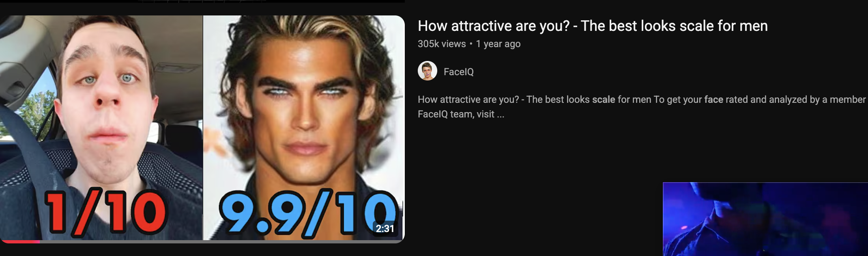
Task: Click "The best looks scale for men" in the title
Action: pyautogui.click(x=674, y=26)
